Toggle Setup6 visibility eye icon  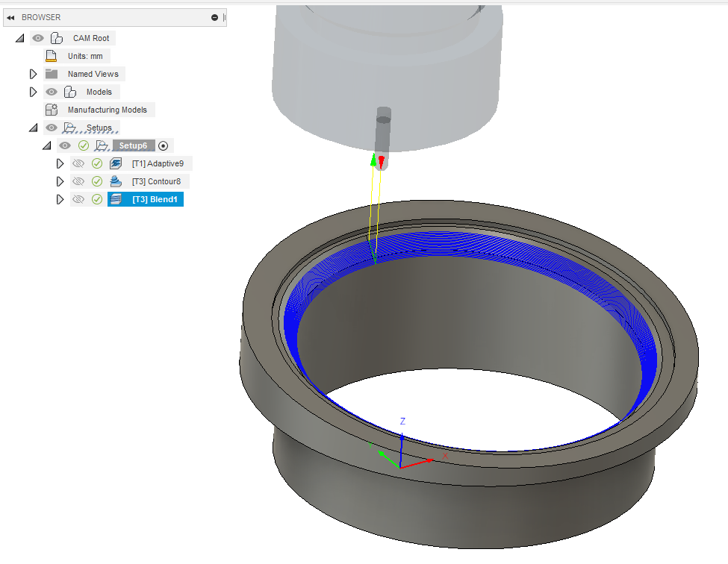tap(66, 145)
